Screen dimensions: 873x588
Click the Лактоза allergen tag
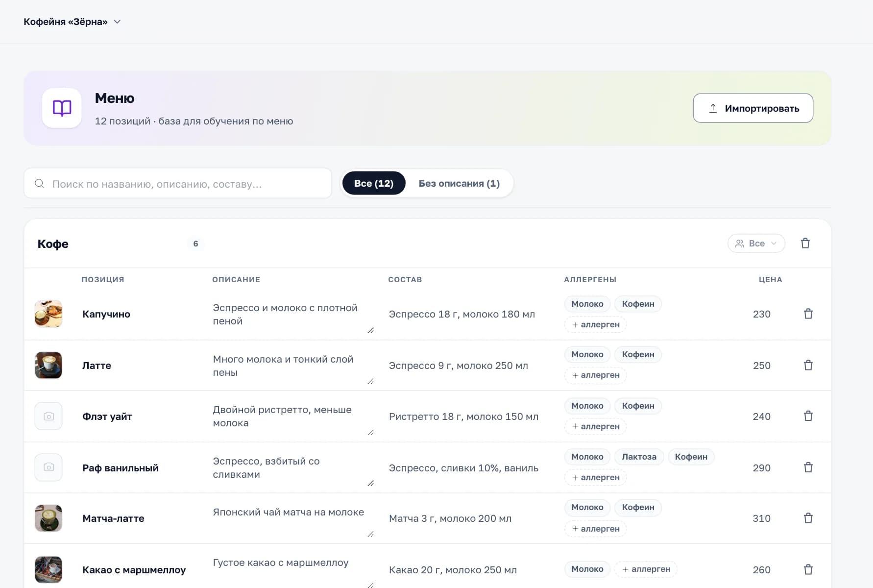pos(639,457)
